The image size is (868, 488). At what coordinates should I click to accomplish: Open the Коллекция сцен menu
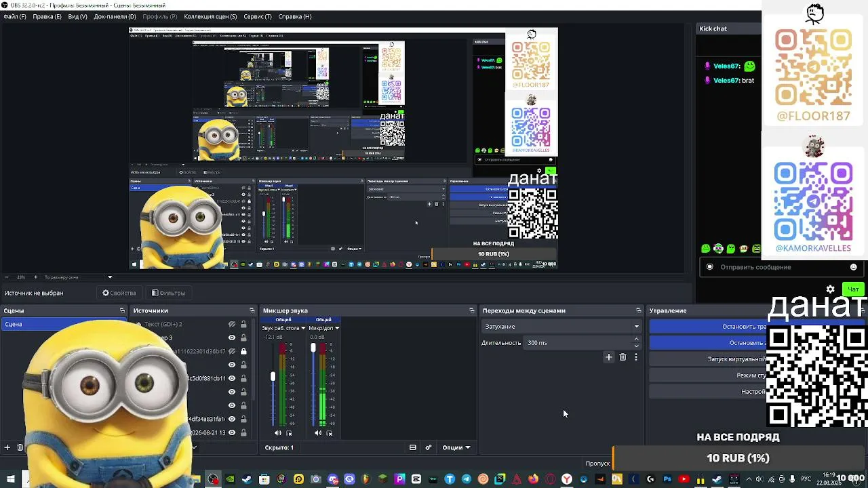click(x=210, y=16)
